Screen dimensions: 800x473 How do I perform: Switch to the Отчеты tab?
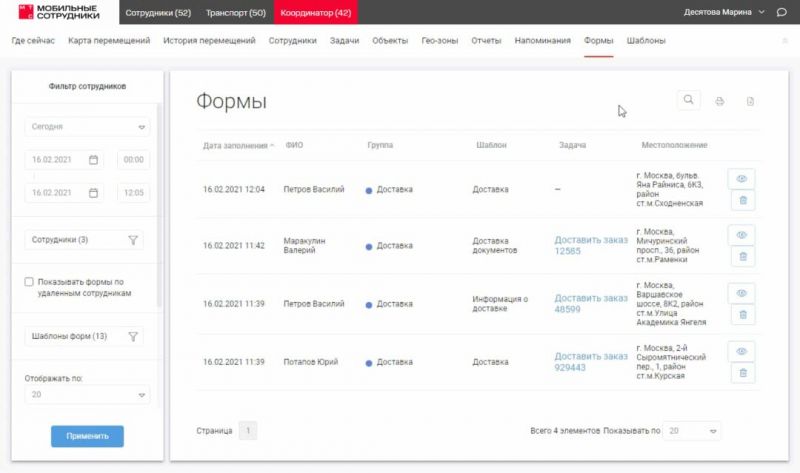[x=486, y=41]
